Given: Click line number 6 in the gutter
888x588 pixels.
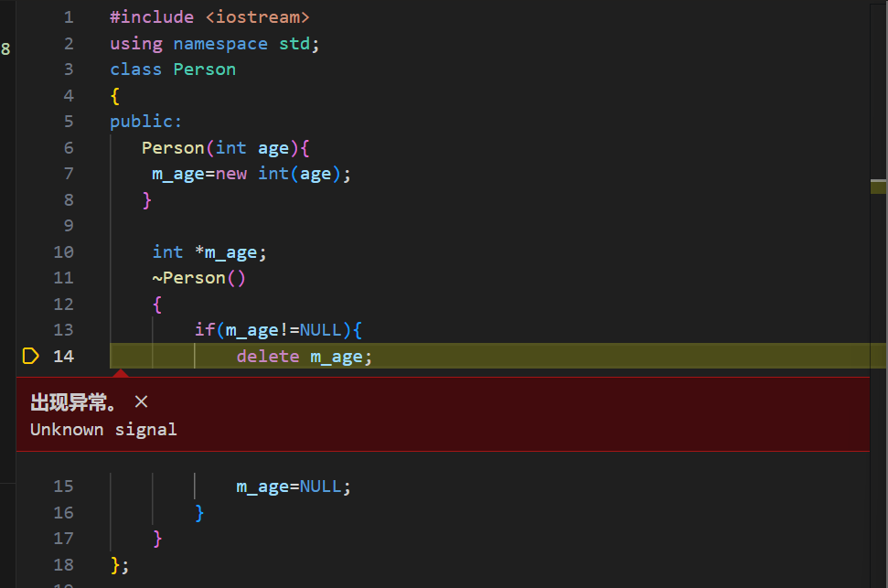Looking at the screenshot, I should pyautogui.click(x=69, y=148).
